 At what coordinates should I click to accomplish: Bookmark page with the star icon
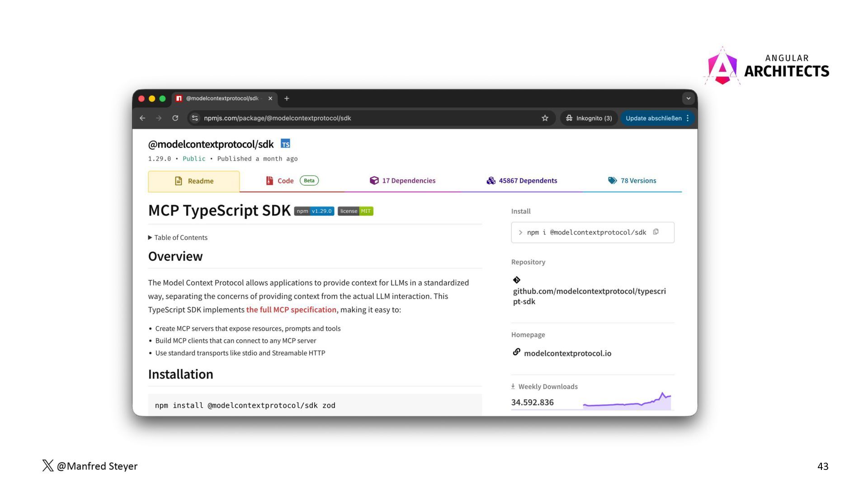(x=545, y=118)
